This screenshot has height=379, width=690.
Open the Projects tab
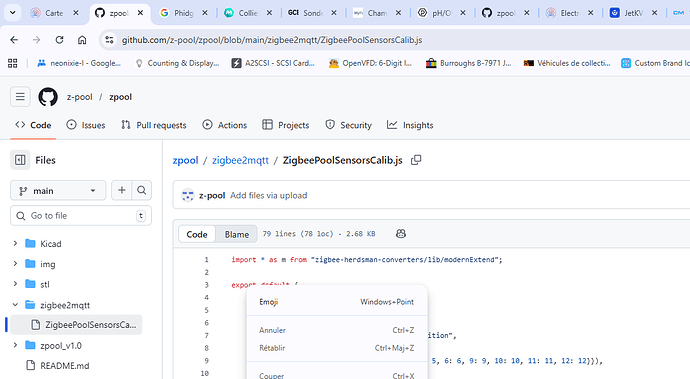pyautogui.click(x=286, y=125)
